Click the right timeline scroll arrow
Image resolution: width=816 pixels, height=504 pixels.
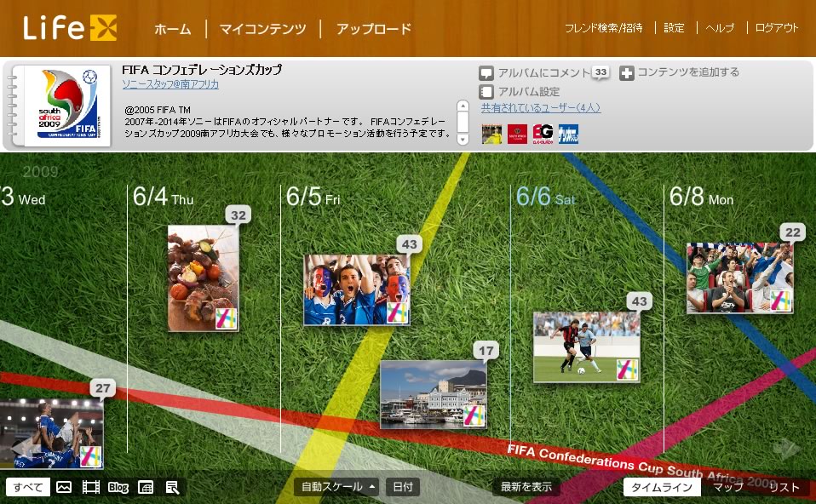click(x=787, y=449)
